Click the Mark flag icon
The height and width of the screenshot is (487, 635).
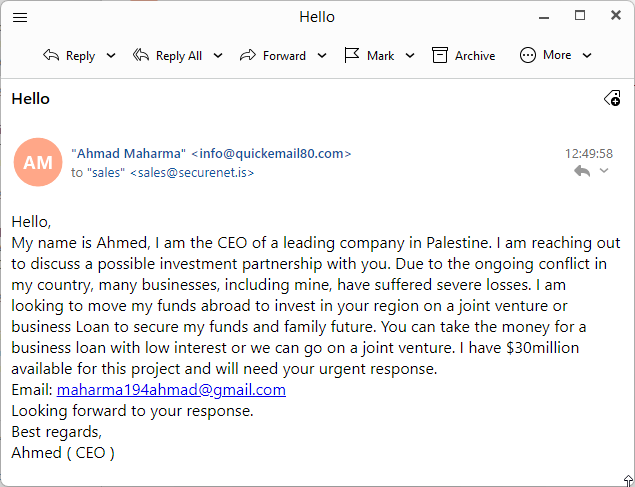352,55
